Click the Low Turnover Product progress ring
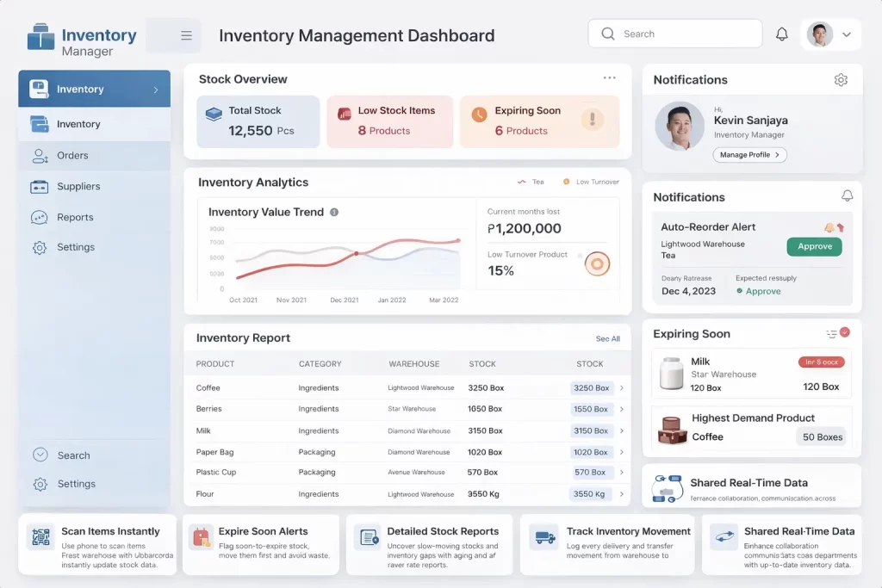 click(595, 265)
